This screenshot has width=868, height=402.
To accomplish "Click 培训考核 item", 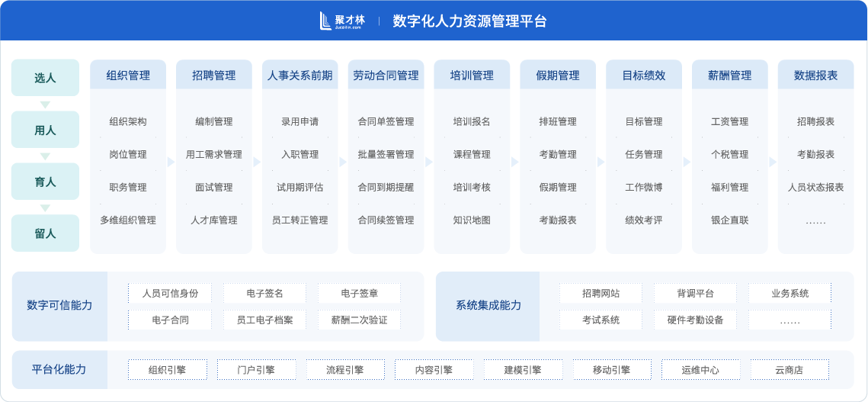I will (472, 188).
